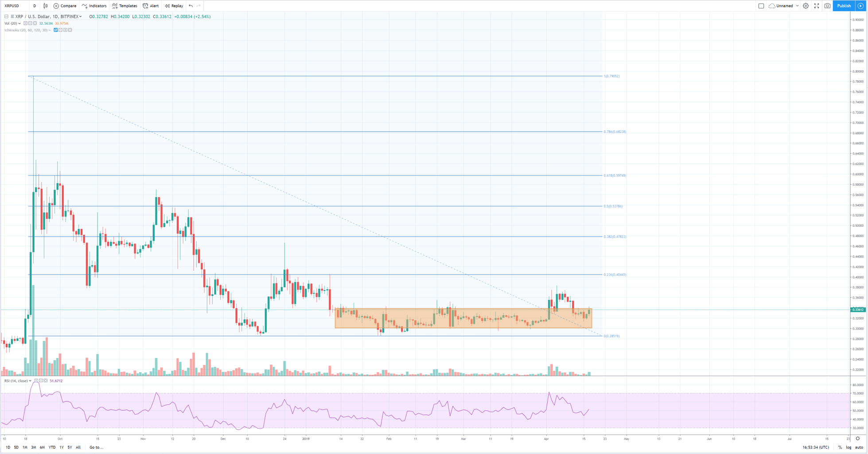Collapse the chart legend box
This screenshot has height=454, width=868.
pyautogui.click(x=6, y=16)
